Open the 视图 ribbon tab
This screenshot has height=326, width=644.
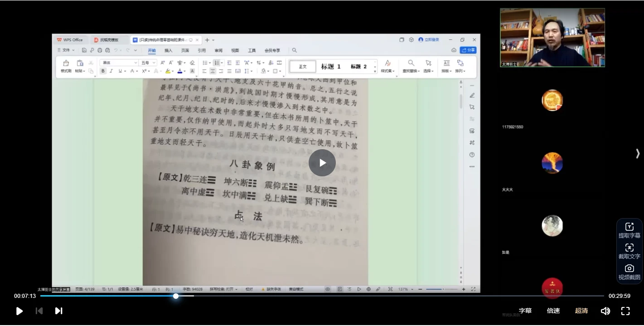[235, 51]
